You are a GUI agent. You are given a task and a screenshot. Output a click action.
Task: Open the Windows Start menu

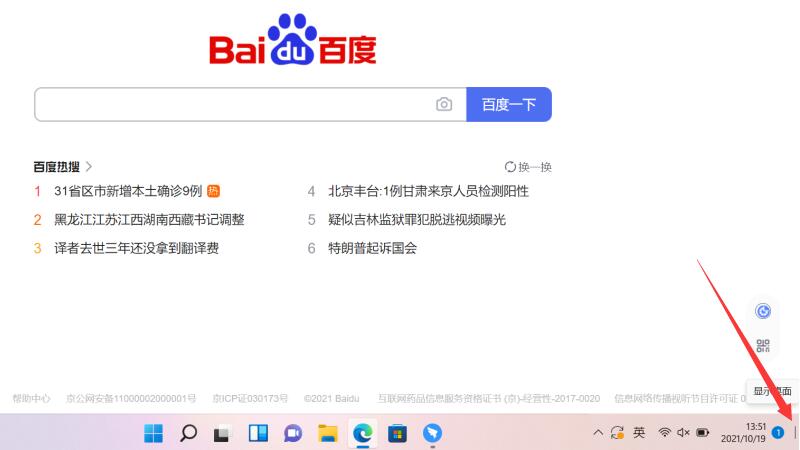(x=153, y=433)
